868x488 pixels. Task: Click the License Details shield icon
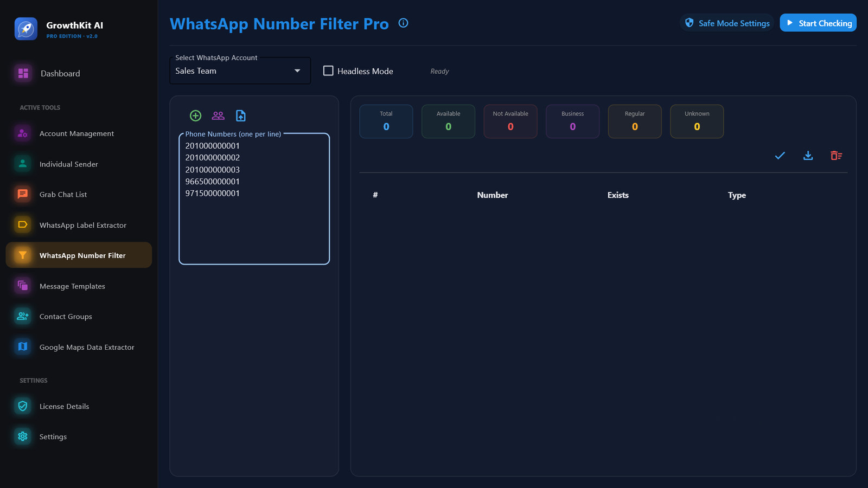[x=23, y=406]
